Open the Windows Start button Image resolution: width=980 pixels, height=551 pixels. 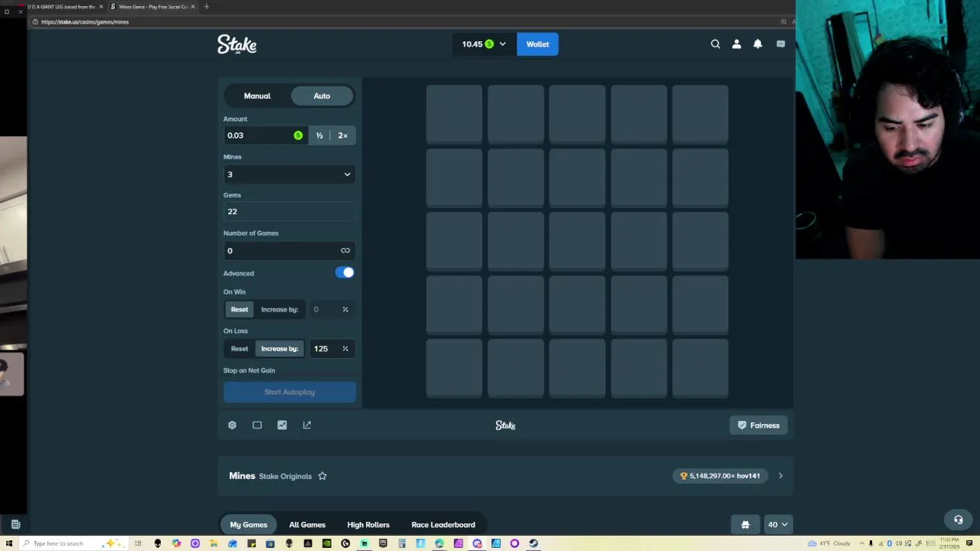[x=9, y=543]
